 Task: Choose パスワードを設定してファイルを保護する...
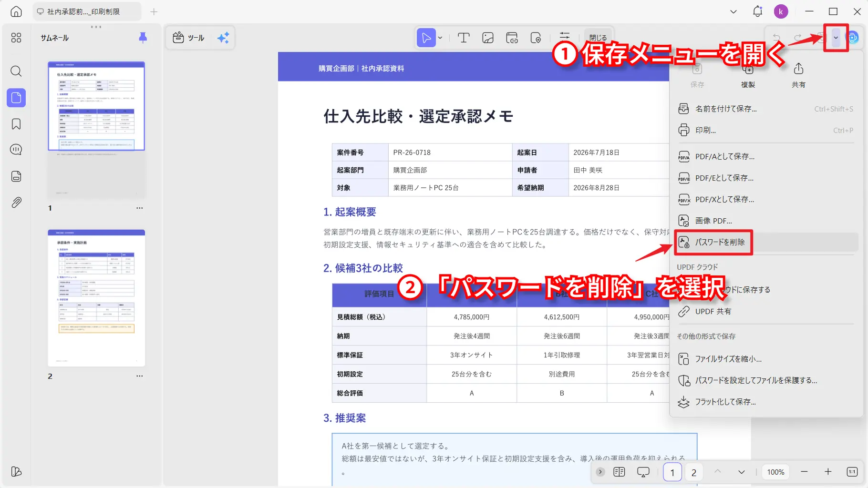[x=765, y=380]
